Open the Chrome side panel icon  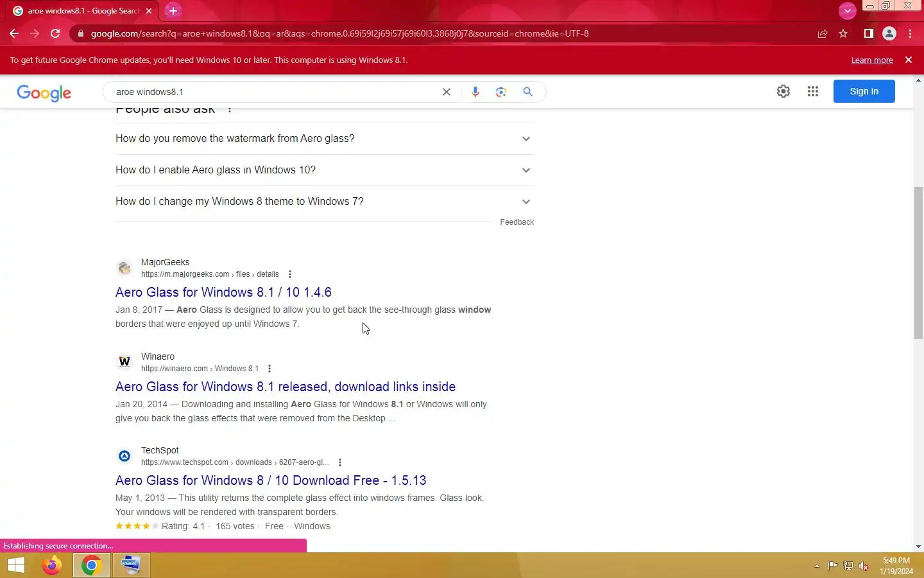click(868, 33)
